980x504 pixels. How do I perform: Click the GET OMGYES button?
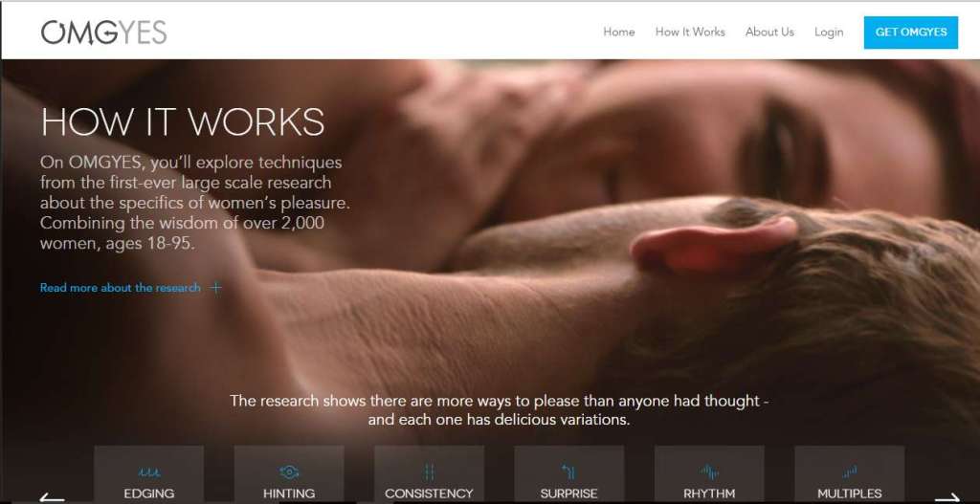coord(911,33)
